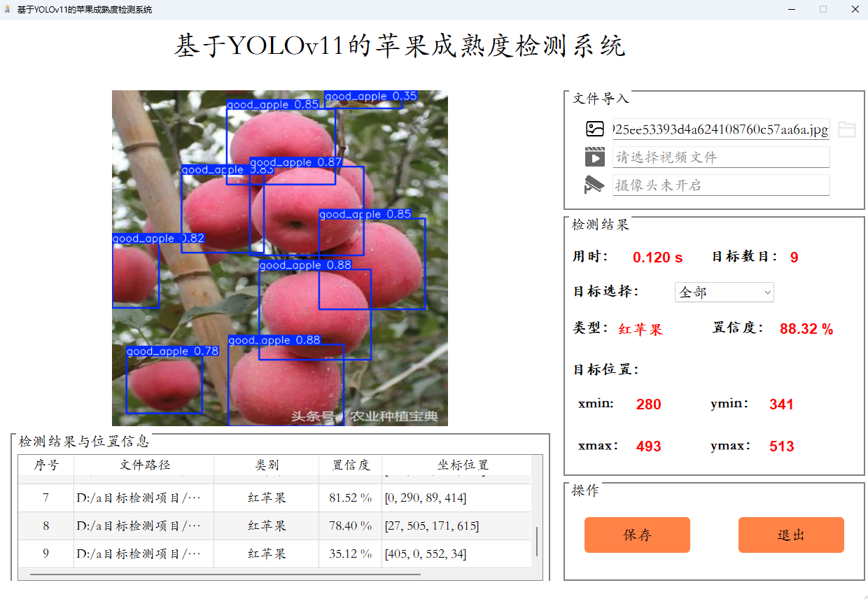This screenshot has height=599, width=868.
Task: Click the image file path field
Action: point(720,129)
